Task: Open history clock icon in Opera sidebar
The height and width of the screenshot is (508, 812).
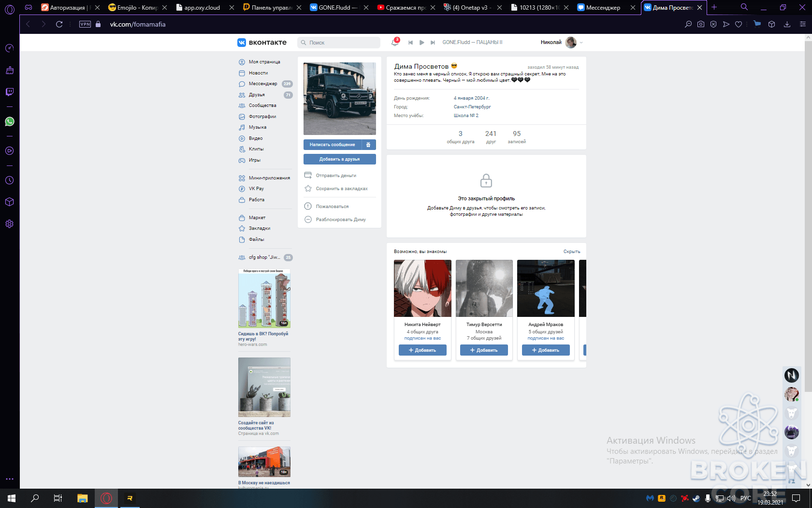Action: tap(10, 180)
